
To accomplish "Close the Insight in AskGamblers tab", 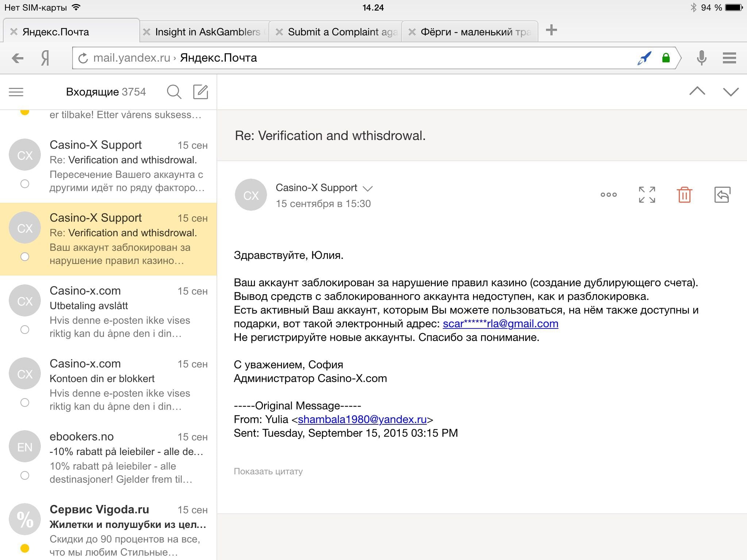I will tap(146, 32).
